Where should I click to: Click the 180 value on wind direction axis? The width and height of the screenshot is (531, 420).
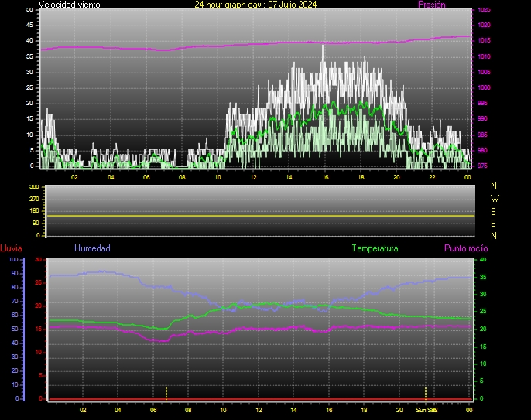34,211
